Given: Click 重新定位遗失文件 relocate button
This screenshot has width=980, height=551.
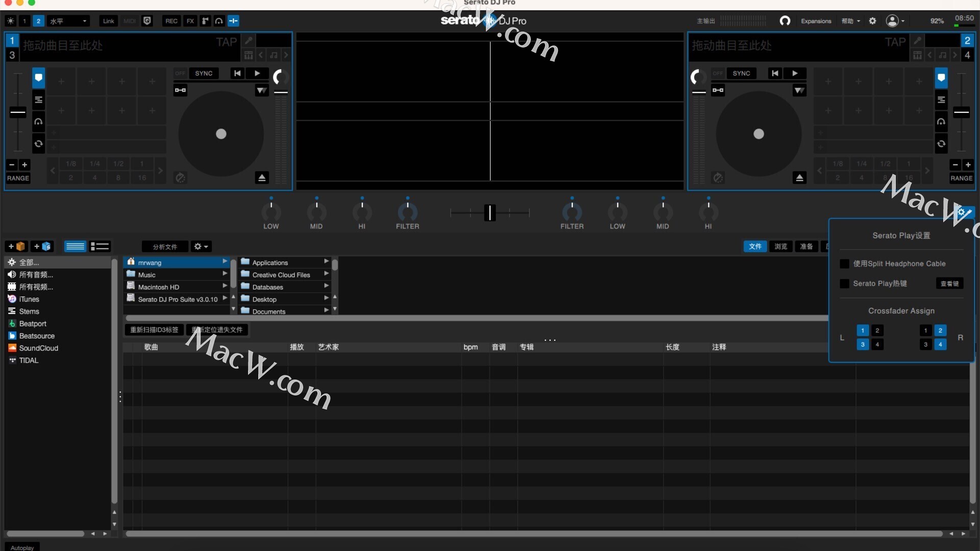Looking at the screenshot, I should coord(217,330).
